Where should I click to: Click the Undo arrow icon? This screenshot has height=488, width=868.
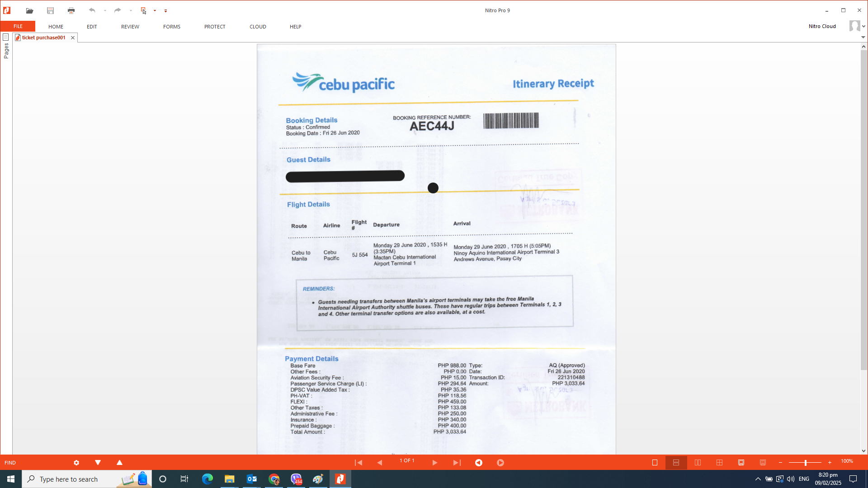pyautogui.click(x=92, y=10)
